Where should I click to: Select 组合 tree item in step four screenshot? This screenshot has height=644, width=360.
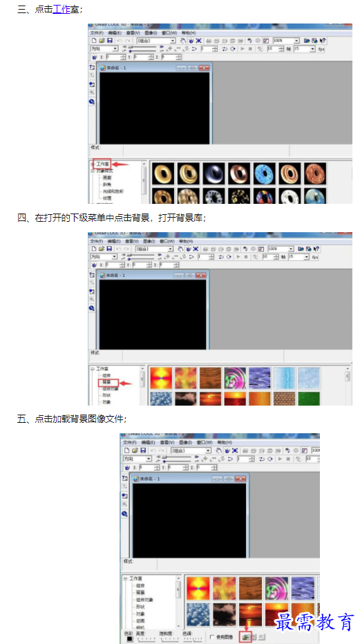point(106,375)
